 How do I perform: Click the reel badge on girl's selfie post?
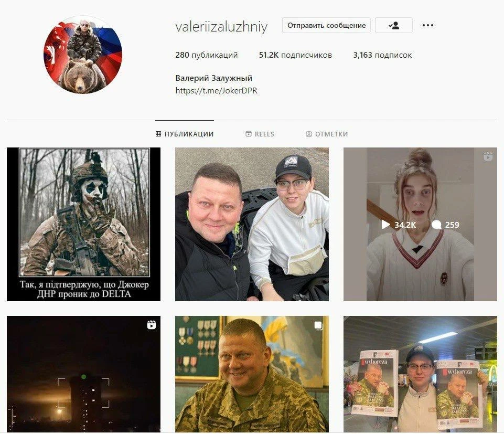point(488,157)
